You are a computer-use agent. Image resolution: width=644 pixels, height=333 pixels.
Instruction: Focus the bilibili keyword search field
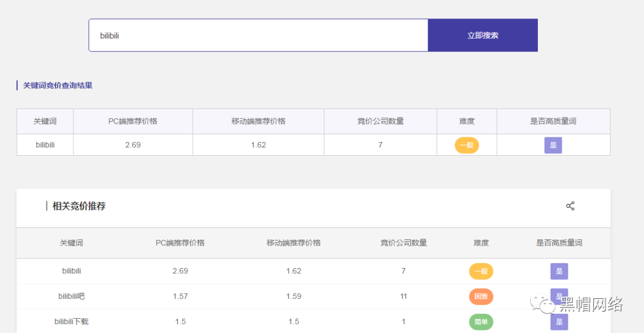258,35
